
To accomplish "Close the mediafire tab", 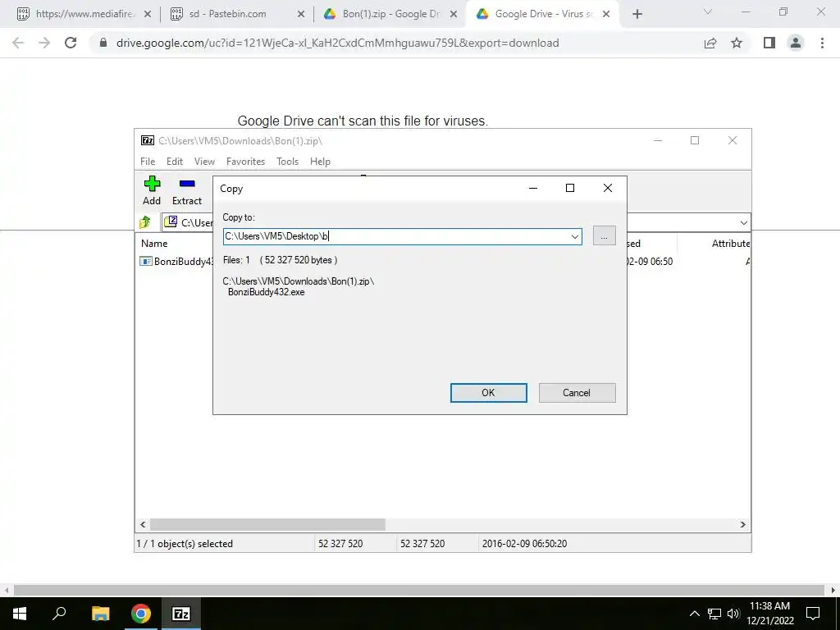I will pos(148,15).
